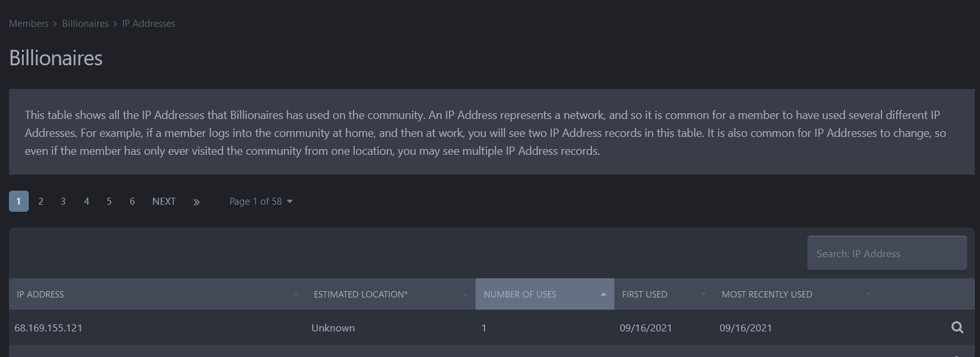Focus the Search: IP Address field
Viewport: 980px width, 357px height.
[887, 253]
